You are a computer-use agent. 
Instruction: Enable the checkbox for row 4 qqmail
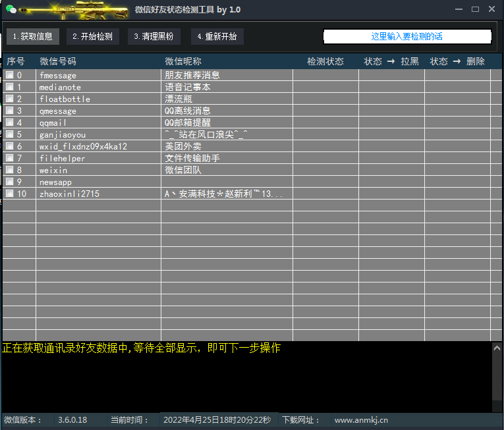(10, 122)
